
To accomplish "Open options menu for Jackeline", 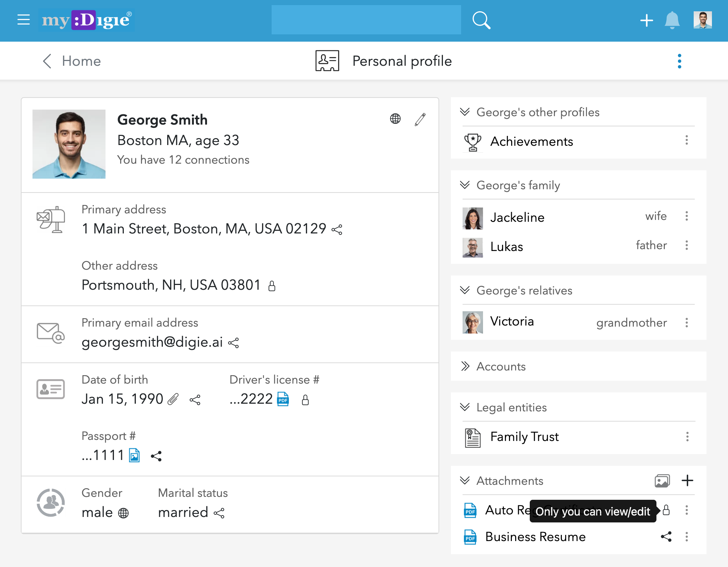I will (x=686, y=216).
